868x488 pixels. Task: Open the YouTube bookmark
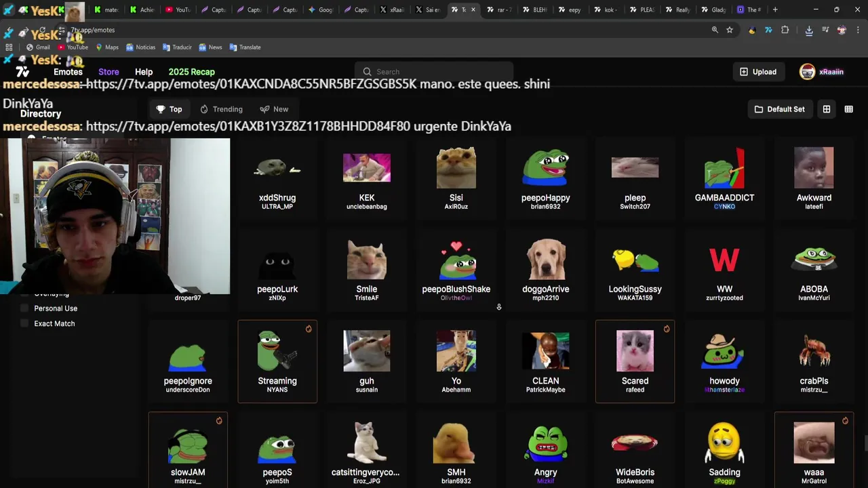(x=73, y=47)
